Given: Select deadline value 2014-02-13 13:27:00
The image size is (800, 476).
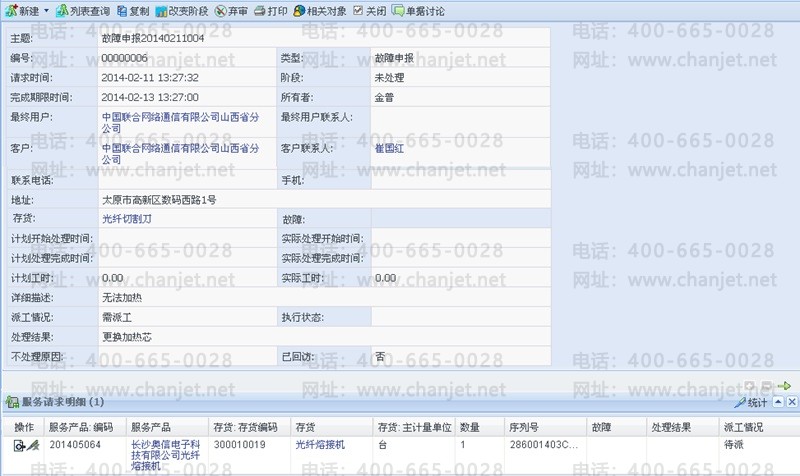Looking at the screenshot, I should 150,97.
